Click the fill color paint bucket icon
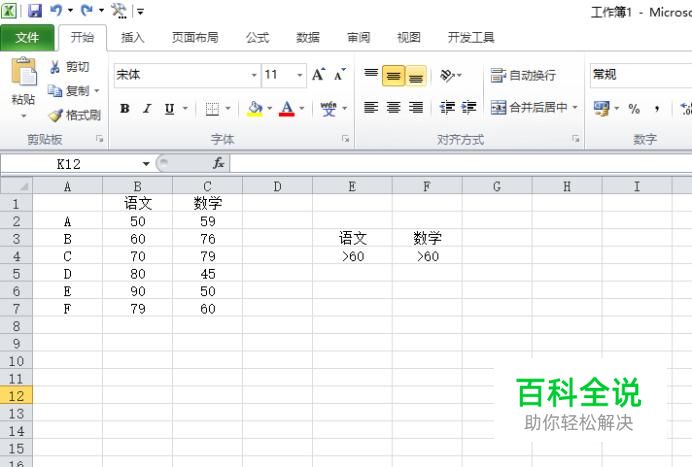Screen dimensions: 692x467 255,109
